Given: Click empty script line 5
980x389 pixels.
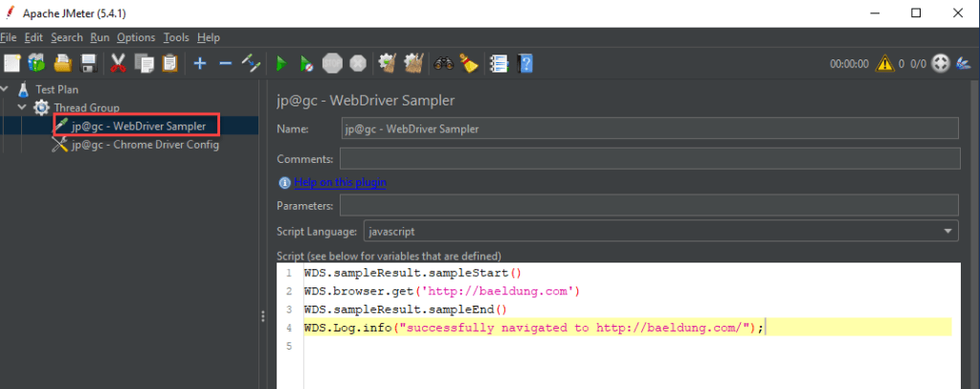Looking at the screenshot, I should [x=628, y=345].
